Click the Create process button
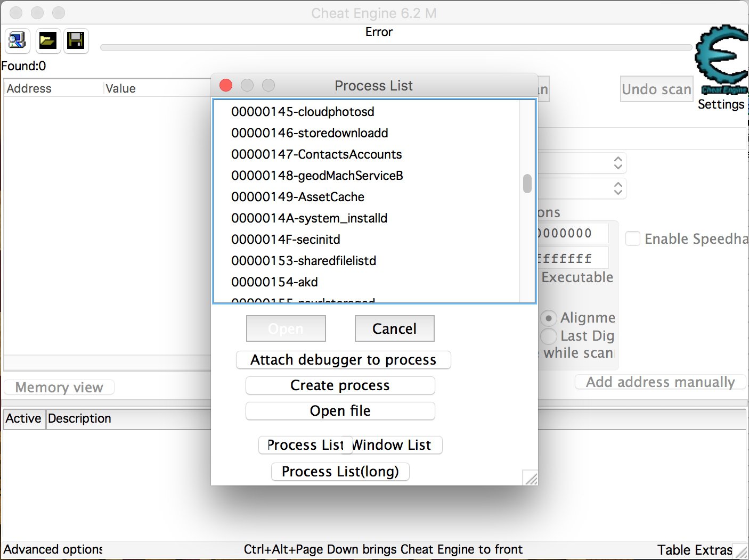Viewport: 749px width, 560px height. click(x=340, y=385)
